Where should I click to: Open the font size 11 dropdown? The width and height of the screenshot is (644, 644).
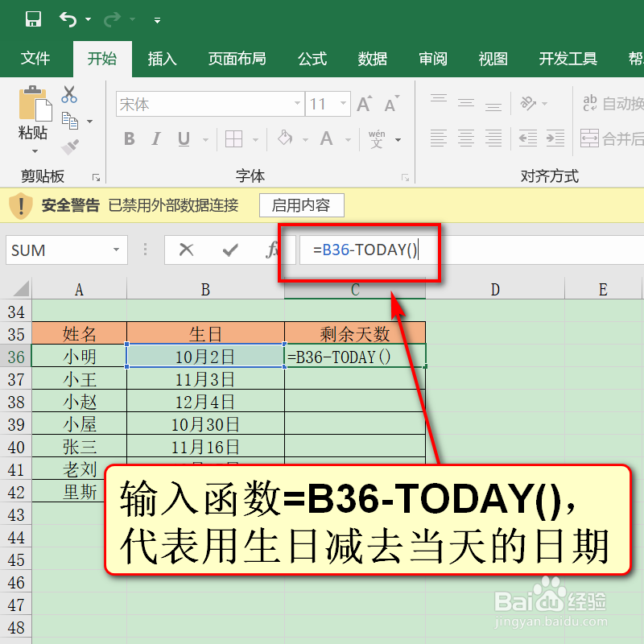coord(342,105)
